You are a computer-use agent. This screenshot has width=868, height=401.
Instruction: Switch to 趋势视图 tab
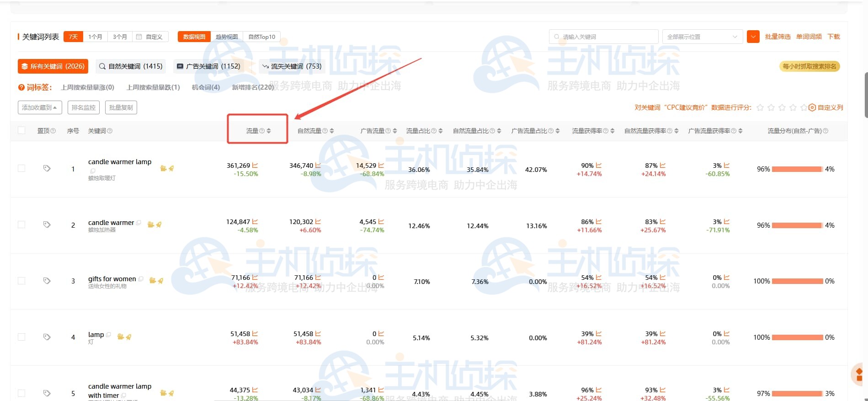click(x=227, y=37)
